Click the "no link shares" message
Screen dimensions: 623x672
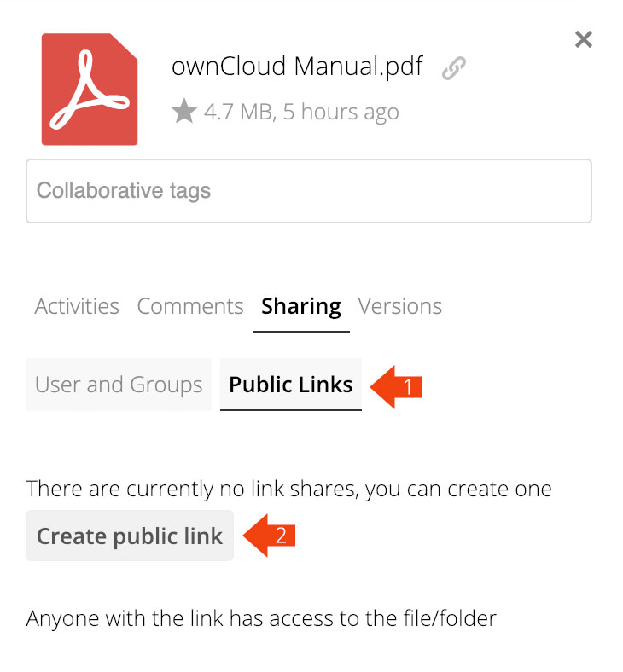[288, 490]
